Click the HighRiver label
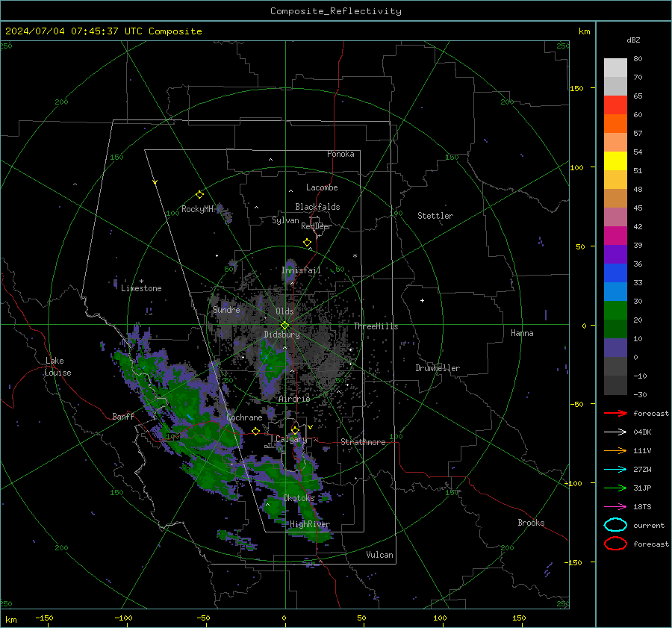Screen dimensions: 672x628 click(310, 524)
